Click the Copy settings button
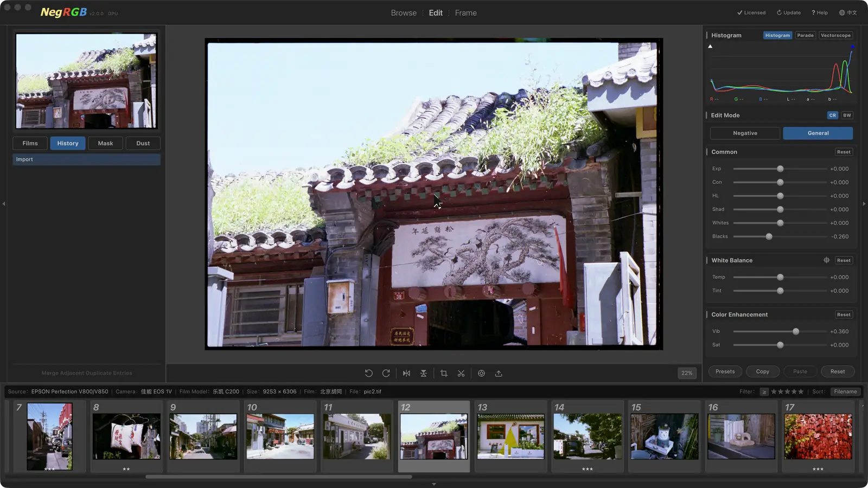Screen dimensions: 868x488 pyautogui.click(x=762, y=371)
